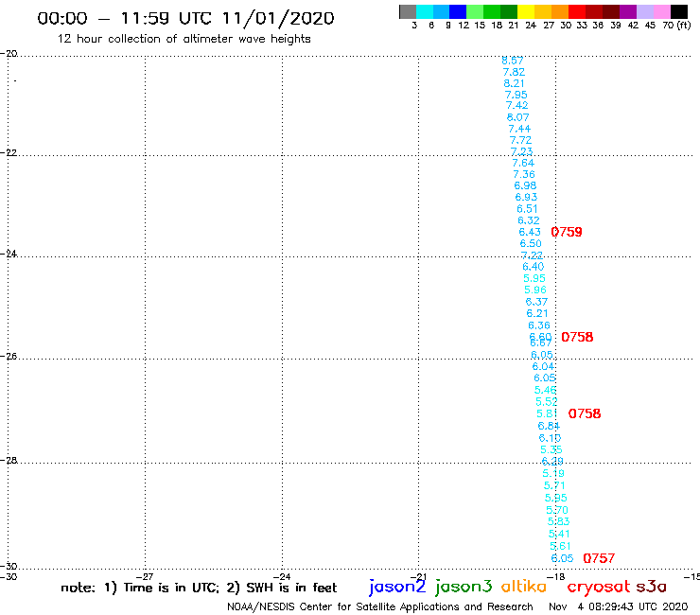Click the black swatch at legend end

click(x=679, y=11)
